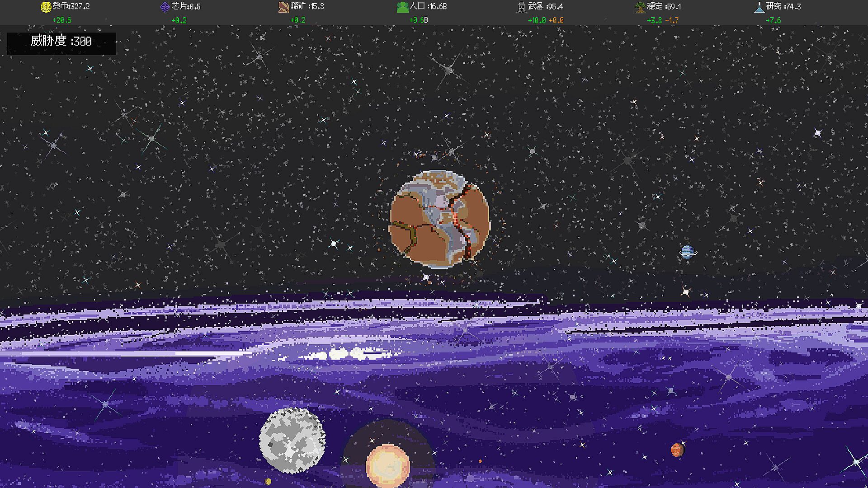This screenshot has width=868, height=488.
Task: Click the +20.6 currency income value
Action: click(62, 20)
